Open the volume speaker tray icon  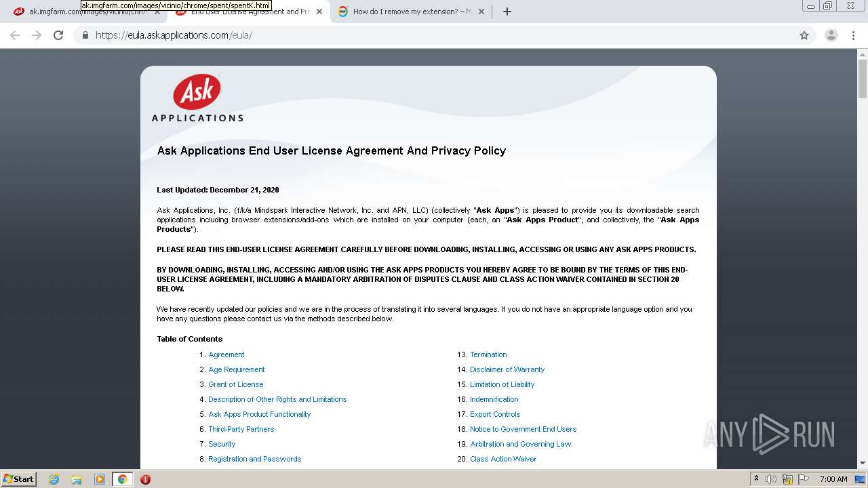pos(771,479)
